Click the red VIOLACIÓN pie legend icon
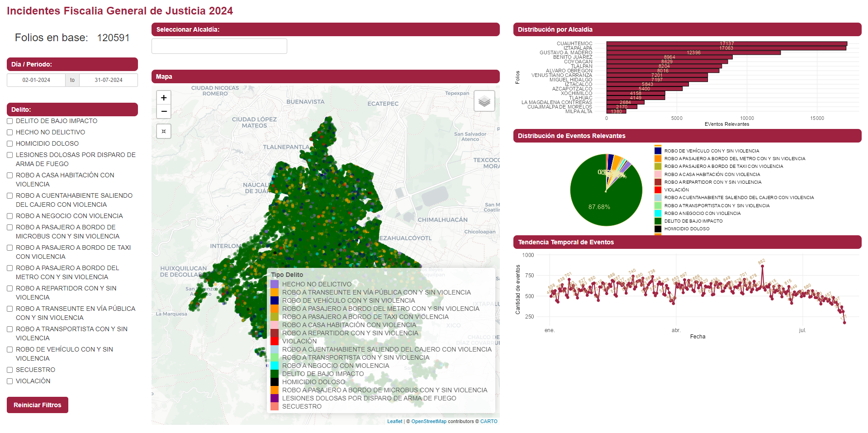Screen dimensions: 868x433 (658, 190)
